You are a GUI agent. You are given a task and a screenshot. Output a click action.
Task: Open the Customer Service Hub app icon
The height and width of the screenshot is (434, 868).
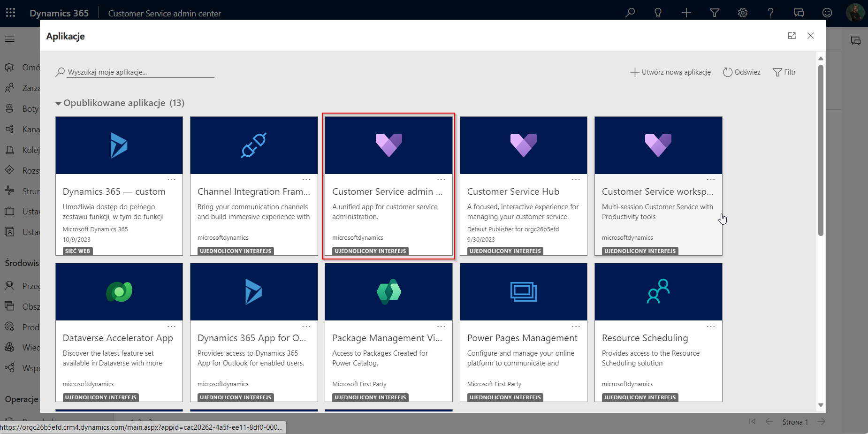[x=523, y=145]
